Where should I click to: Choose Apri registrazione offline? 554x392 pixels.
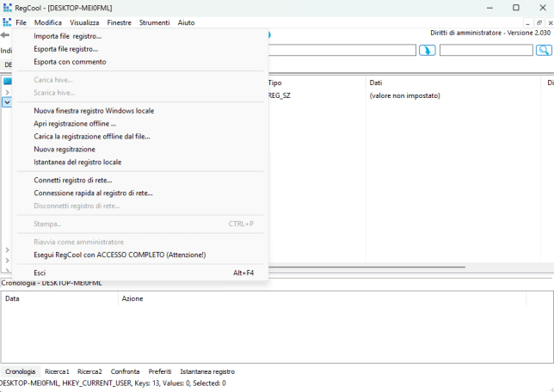pyautogui.click(x=75, y=124)
